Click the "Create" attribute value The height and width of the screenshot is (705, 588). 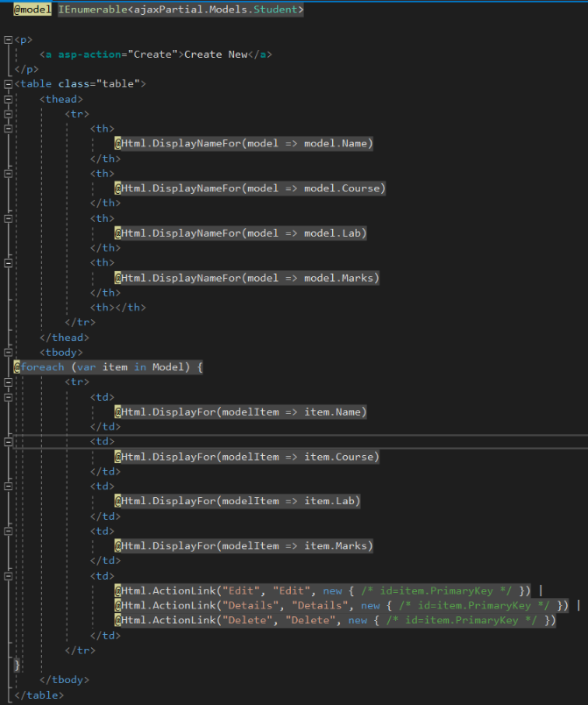coord(152,54)
